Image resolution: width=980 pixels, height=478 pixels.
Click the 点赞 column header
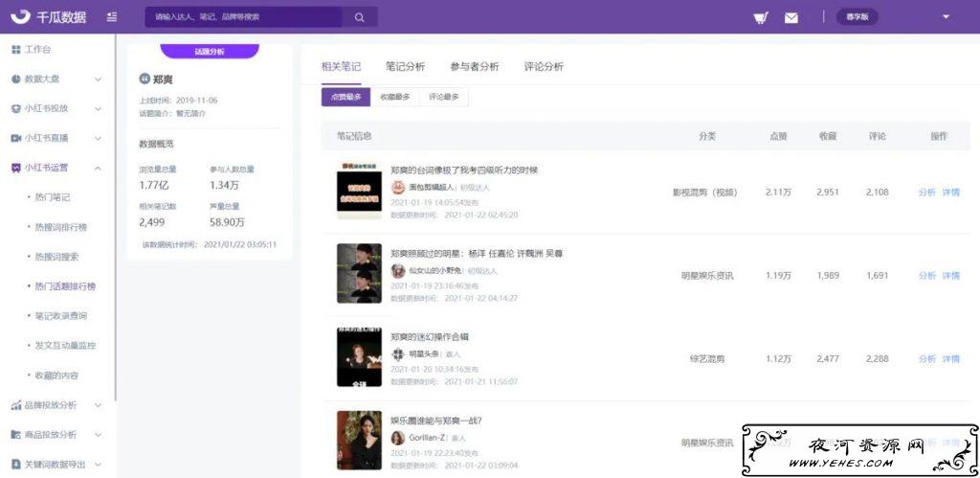[778, 136]
